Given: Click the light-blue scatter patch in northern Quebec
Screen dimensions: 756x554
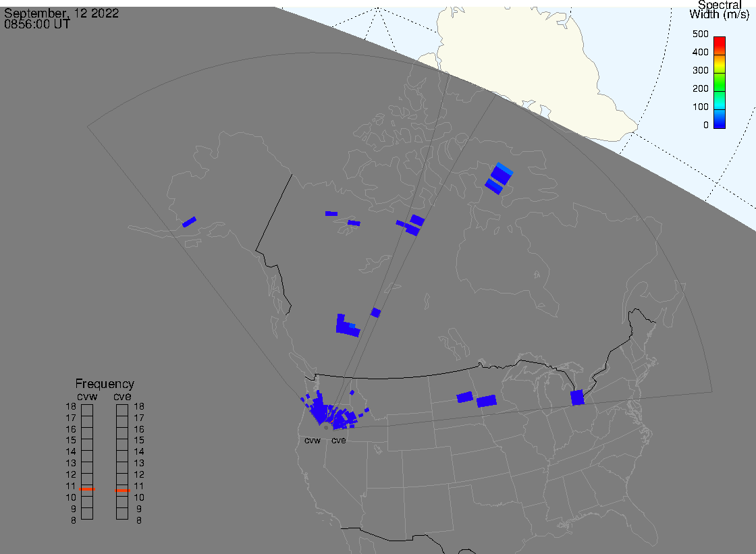Looking at the screenshot, I should tap(504, 168).
